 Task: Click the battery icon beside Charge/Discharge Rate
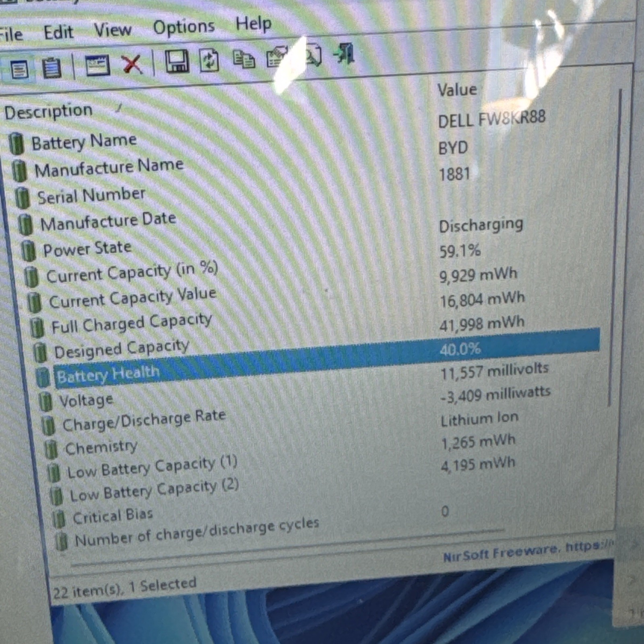tap(49, 425)
